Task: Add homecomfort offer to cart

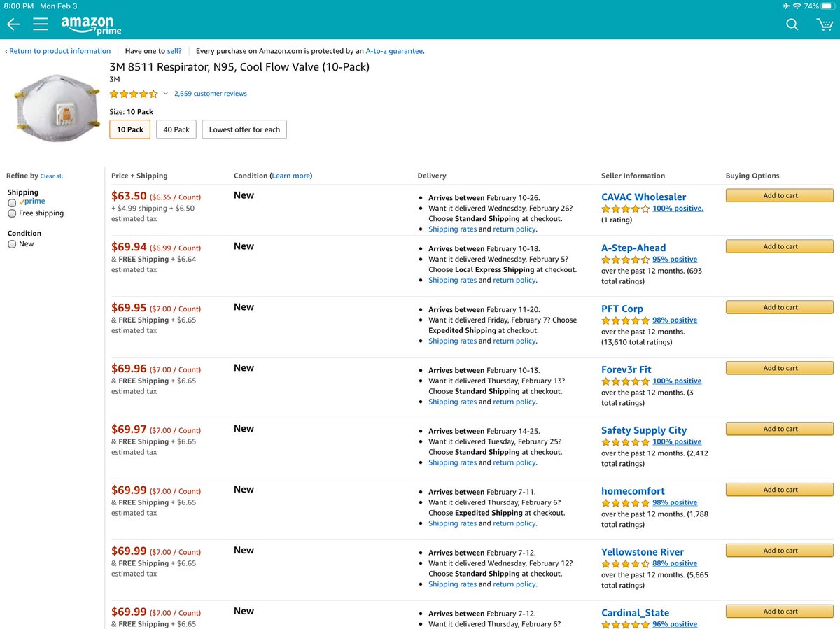Action: click(x=780, y=490)
